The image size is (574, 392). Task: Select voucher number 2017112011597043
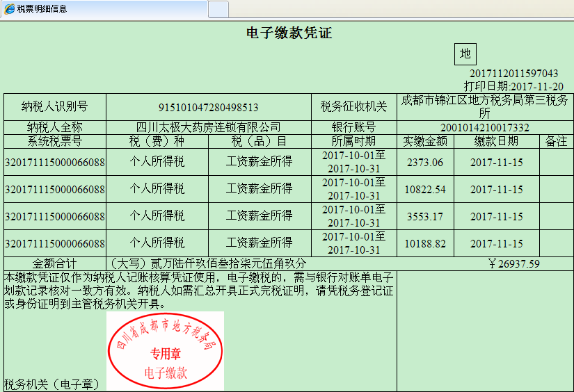coord(514,74)
